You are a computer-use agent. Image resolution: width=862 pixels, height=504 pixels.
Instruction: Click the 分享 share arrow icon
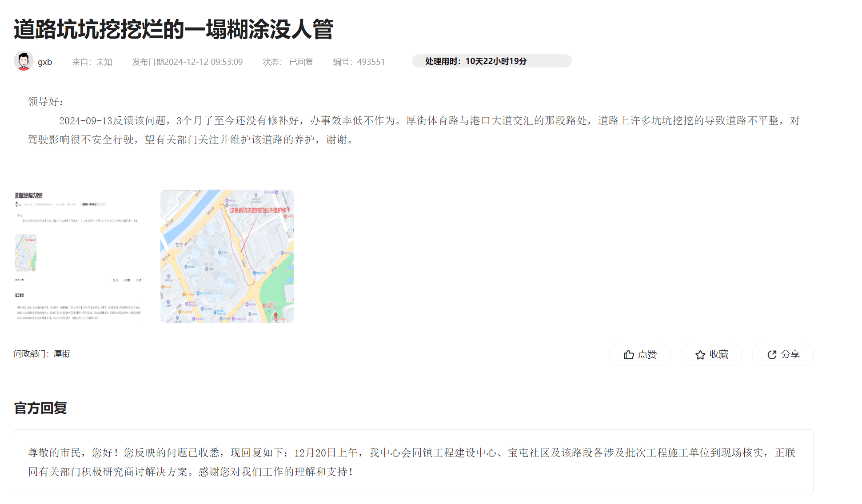(772, 355)
